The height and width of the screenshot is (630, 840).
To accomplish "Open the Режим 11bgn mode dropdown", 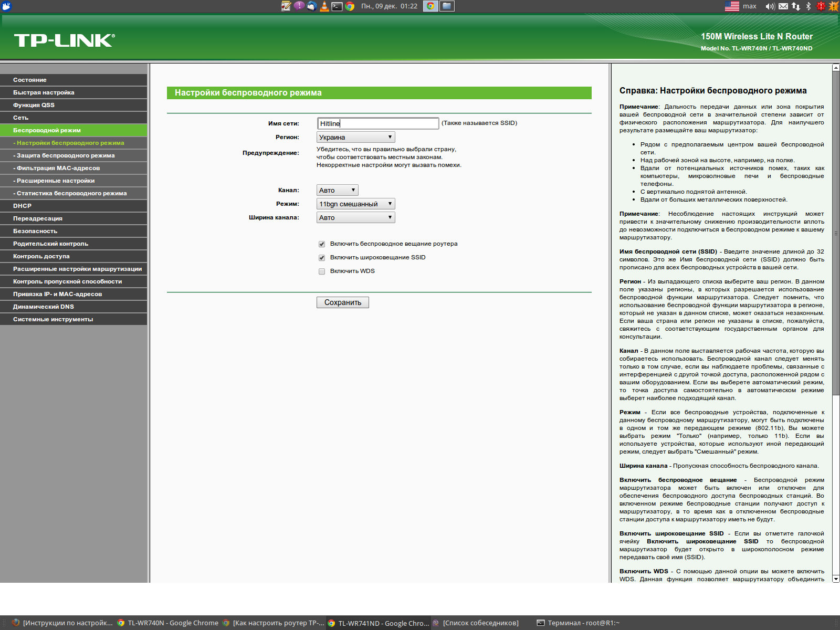I will pyautogui.click(x=355, y=204).
